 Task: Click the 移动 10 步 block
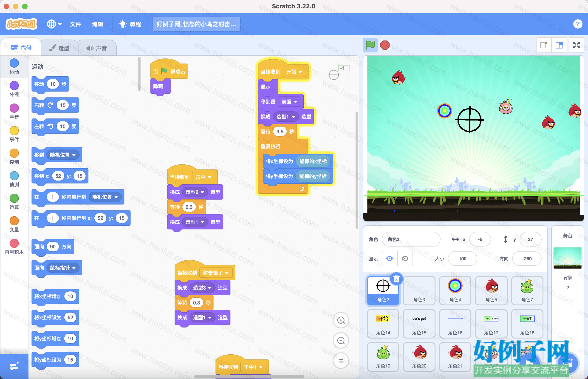50,84
